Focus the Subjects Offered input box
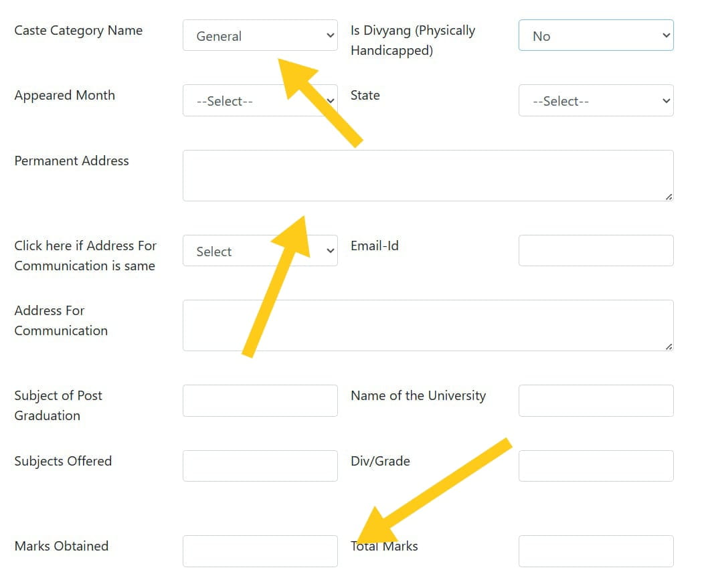This screenshot has width=702, height=588. (260, 466)
